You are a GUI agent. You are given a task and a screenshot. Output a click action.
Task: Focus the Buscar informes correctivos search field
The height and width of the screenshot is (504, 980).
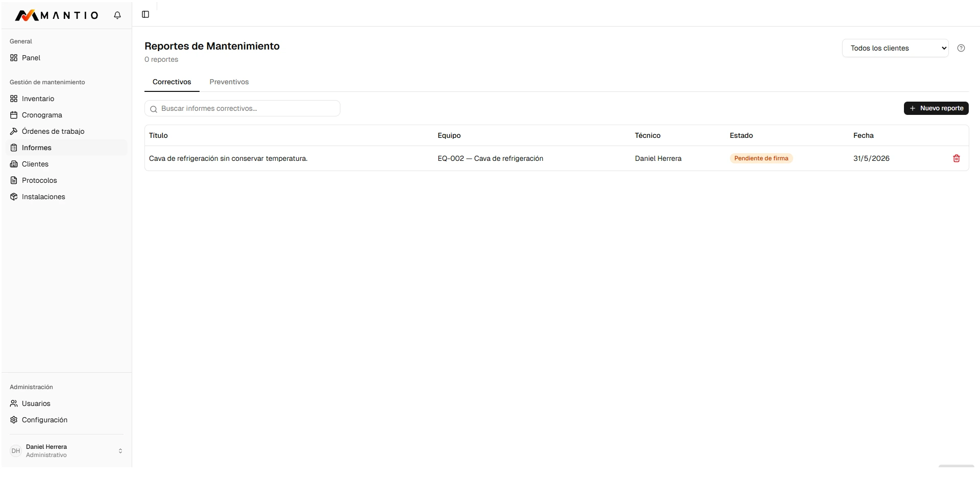(242, 108)
